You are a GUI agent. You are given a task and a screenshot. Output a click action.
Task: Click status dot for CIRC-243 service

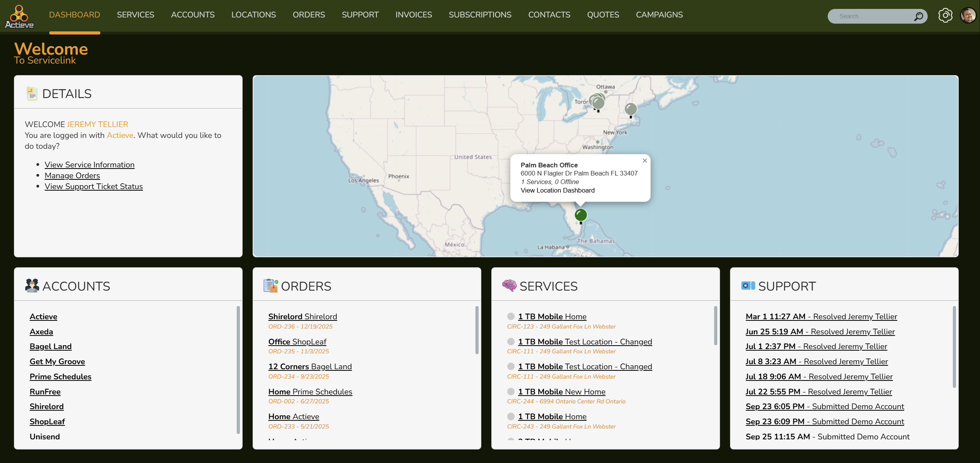click(x=511, y=417)
